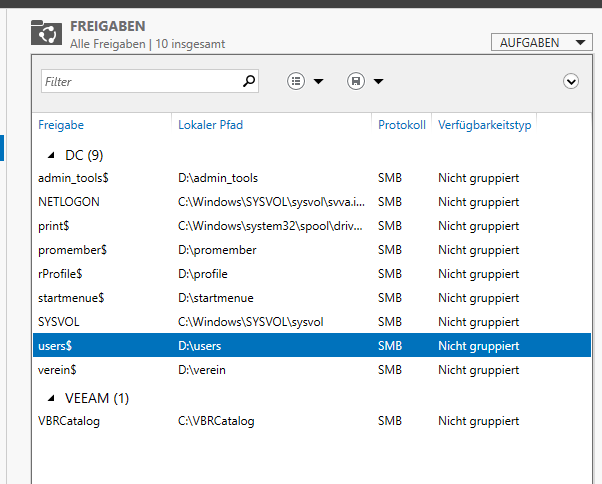Select the SYSVOL share row
The width and height of the screenshot is (602, 484).
tap(312, 322)
